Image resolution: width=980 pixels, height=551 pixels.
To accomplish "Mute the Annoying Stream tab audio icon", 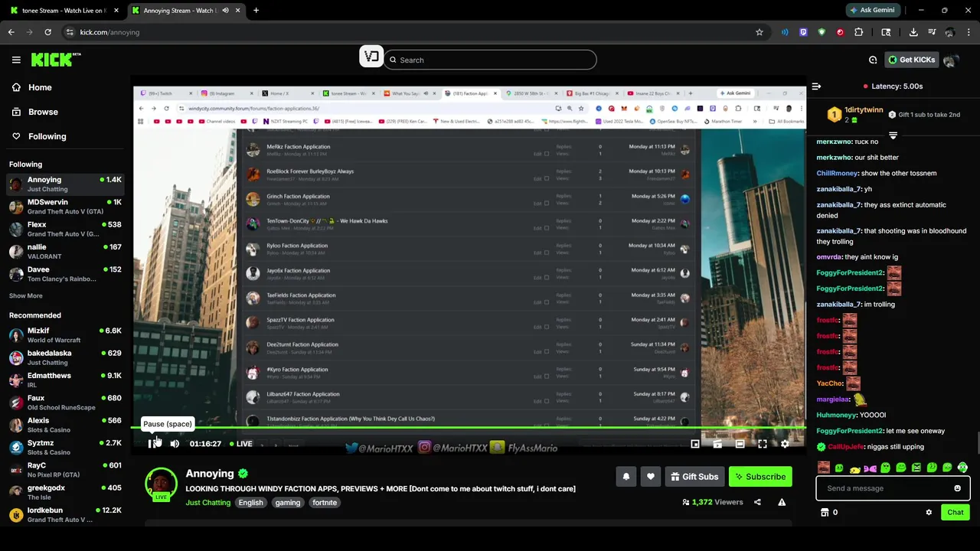I will tap(225, 11).
